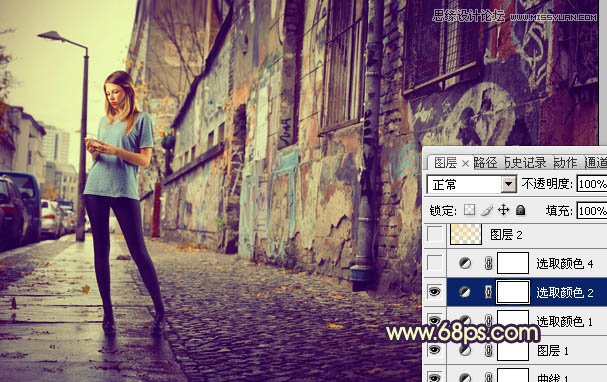Click the 曲线 1 adjustment icon
The height and width of the screenshot is (382, 607).
(465, 377)
